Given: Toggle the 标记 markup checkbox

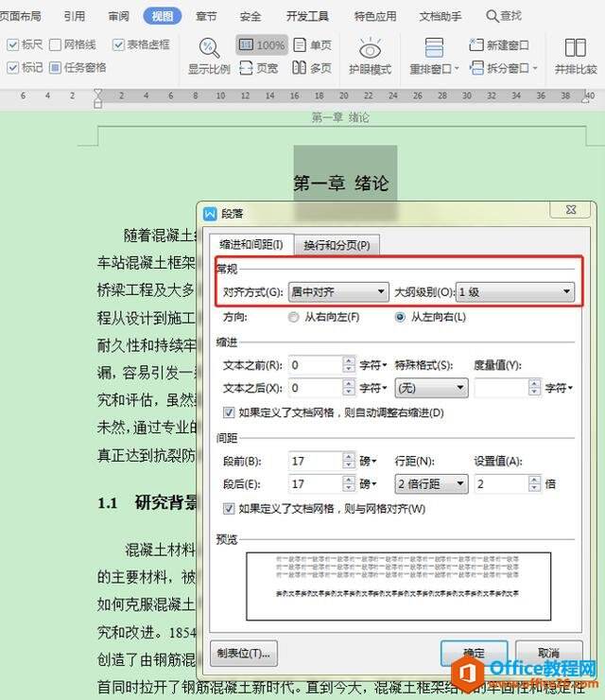Looking at the screenshot, I should (x=12, y=68).
